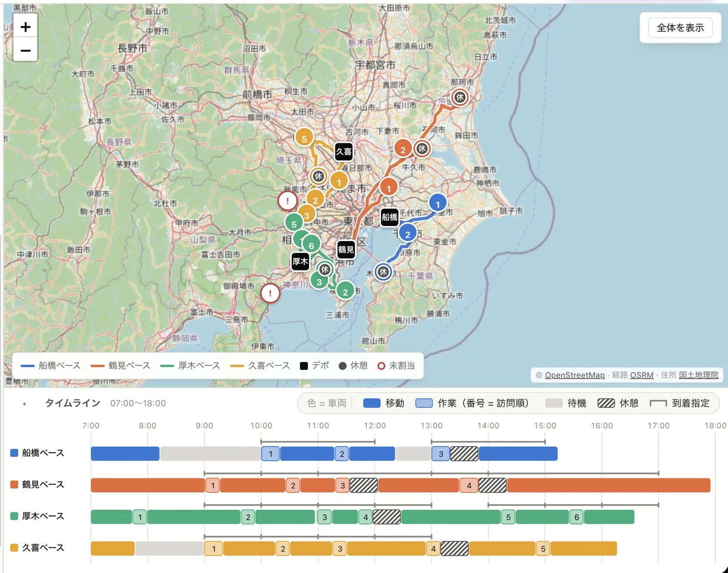
Task: Click the rest marker near 那珂市
Action: 460,97
